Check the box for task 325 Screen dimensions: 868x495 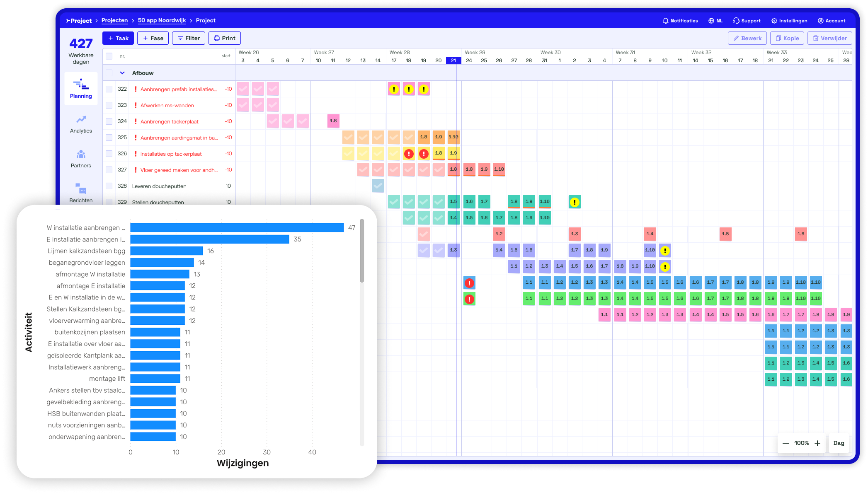[109, 138]
